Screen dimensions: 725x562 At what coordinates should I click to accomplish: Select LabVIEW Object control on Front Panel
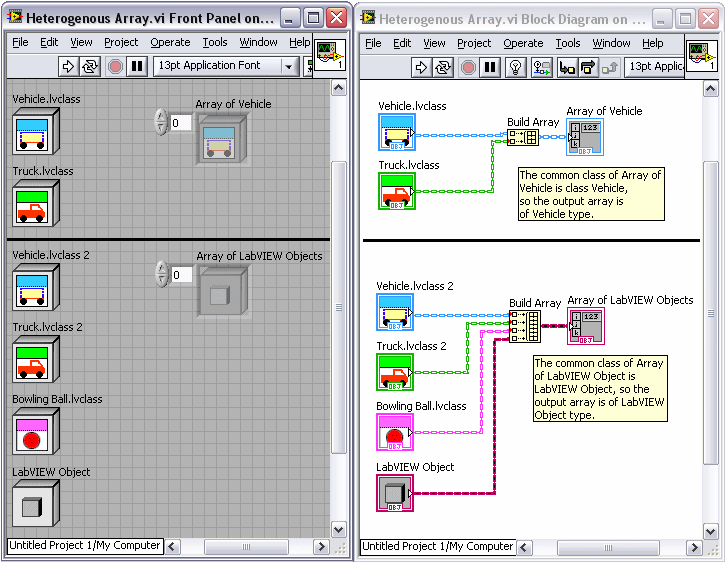(36, 503)
